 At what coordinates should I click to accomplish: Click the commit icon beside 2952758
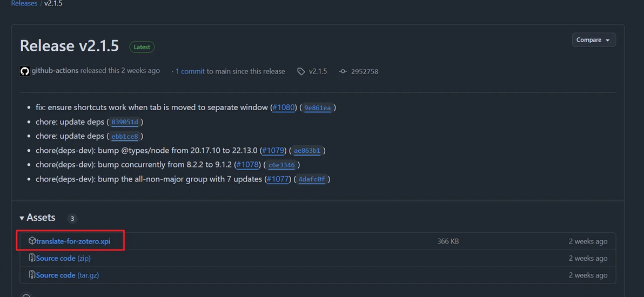click(x=343, y=71)
